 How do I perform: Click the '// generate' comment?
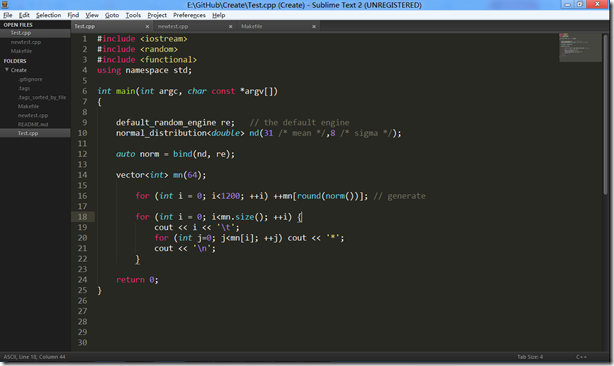coord(399,196)
